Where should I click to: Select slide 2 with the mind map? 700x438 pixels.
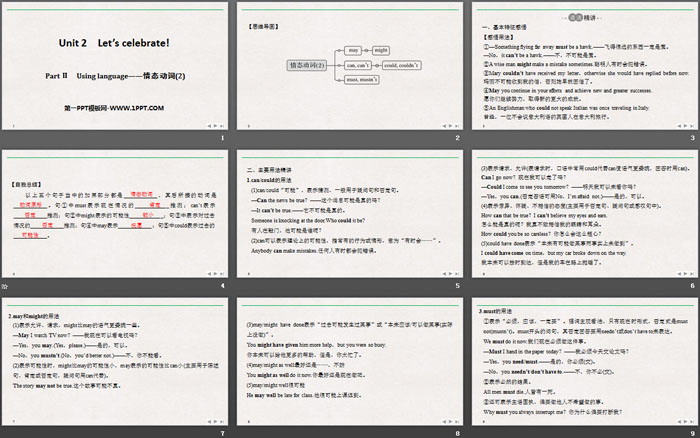350,67
